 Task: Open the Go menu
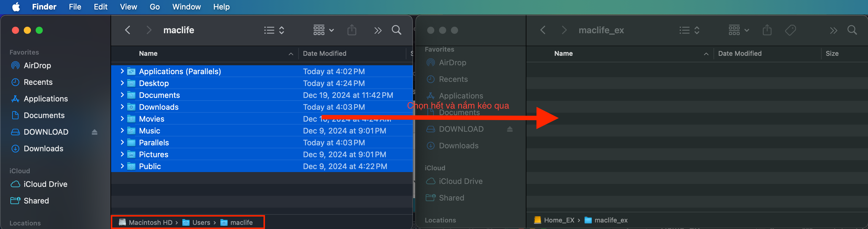point(154,7)
